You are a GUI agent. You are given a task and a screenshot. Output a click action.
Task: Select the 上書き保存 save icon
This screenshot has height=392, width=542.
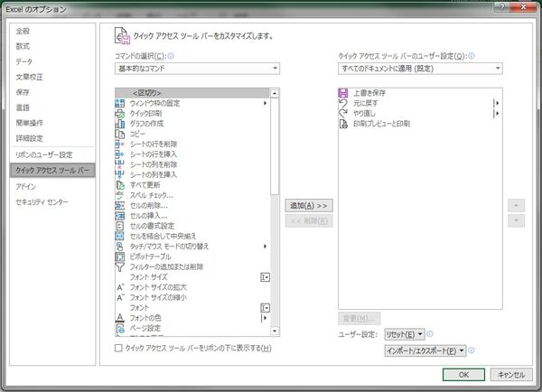point(343,92)
